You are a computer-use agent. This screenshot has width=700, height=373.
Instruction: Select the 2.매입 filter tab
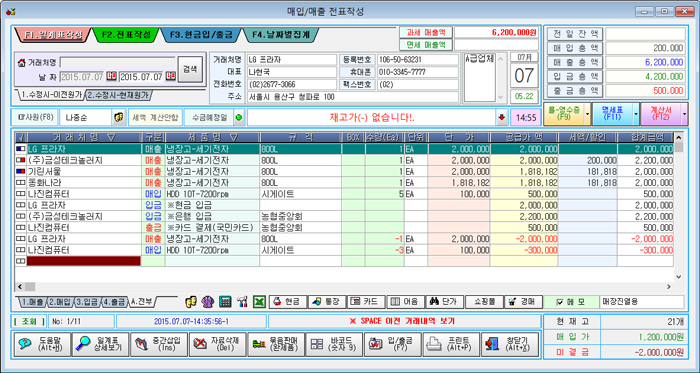(60, 302)
